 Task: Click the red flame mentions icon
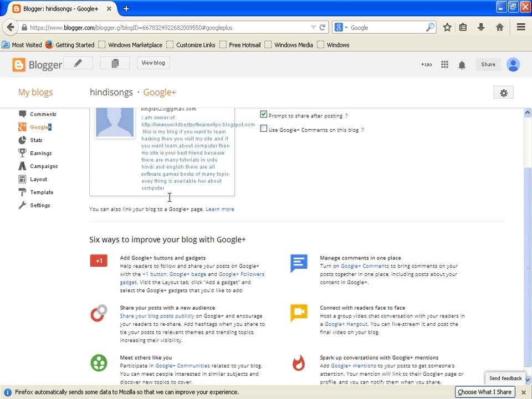click(x=299, y=362)
